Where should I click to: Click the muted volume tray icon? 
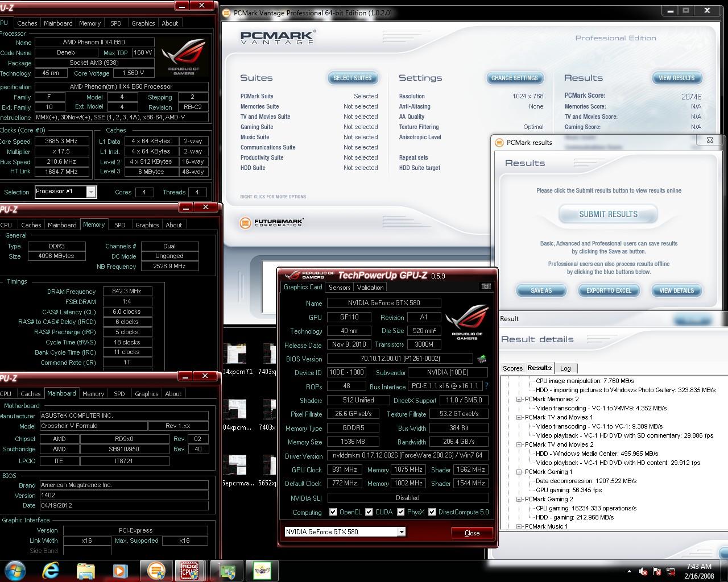coord(643,572)
